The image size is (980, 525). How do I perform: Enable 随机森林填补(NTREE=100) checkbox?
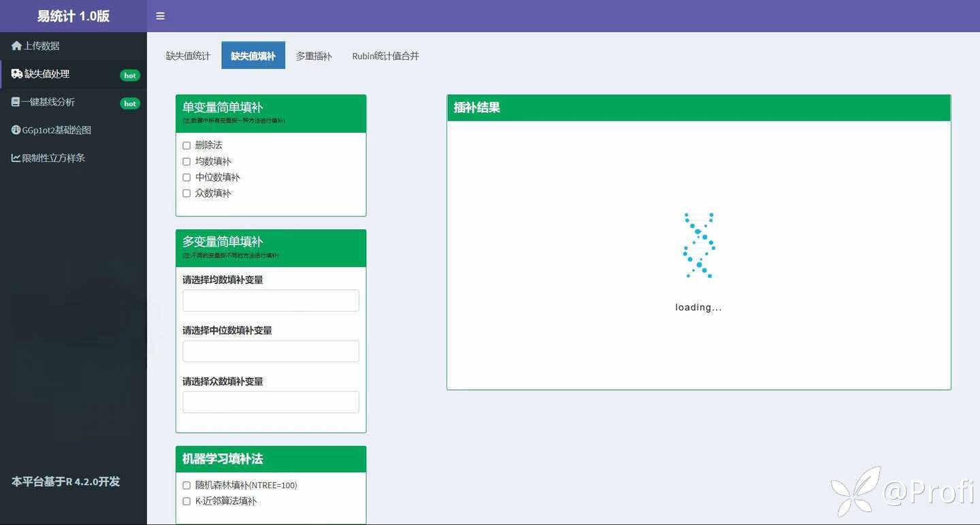pyautogui.click(x=186, y=486)
